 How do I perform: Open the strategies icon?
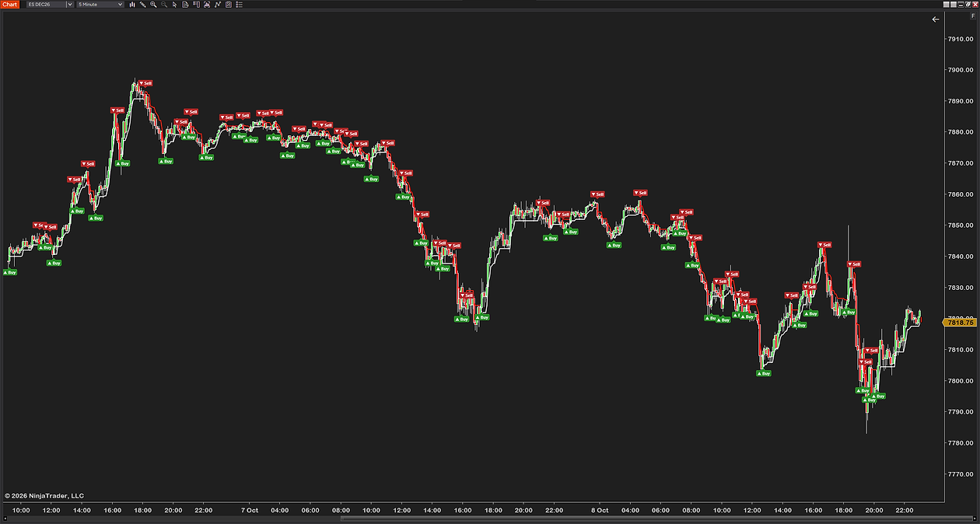229,5
